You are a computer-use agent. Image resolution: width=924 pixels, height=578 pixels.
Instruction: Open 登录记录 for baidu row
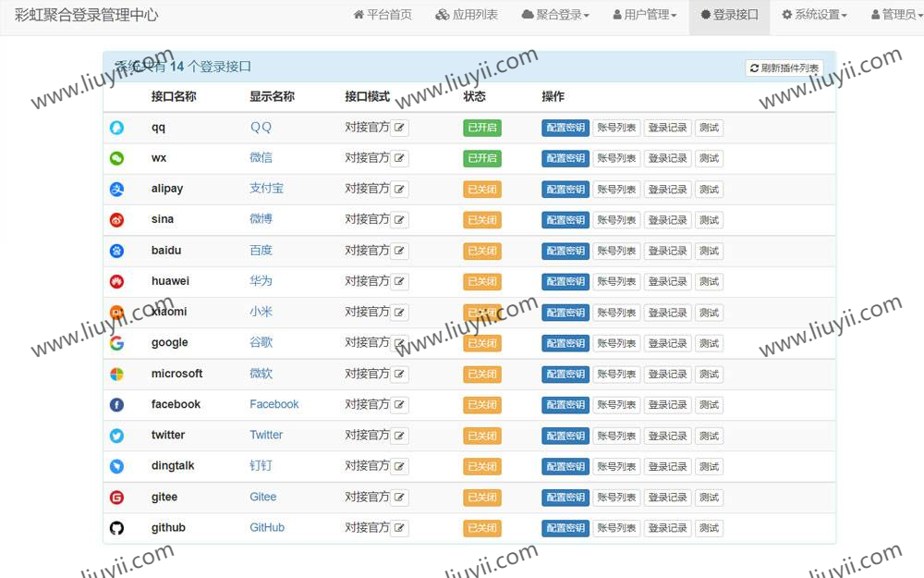click(x=668, y=251)
